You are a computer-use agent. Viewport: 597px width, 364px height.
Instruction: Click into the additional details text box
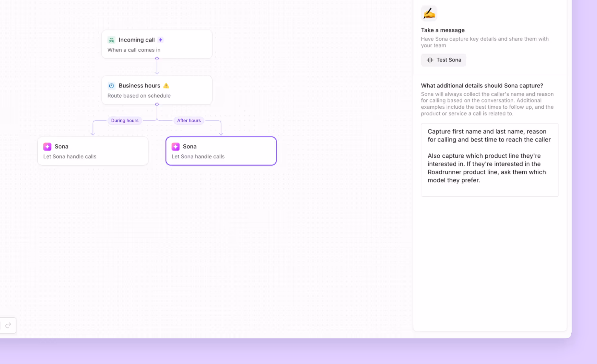(x=489, y=160)
